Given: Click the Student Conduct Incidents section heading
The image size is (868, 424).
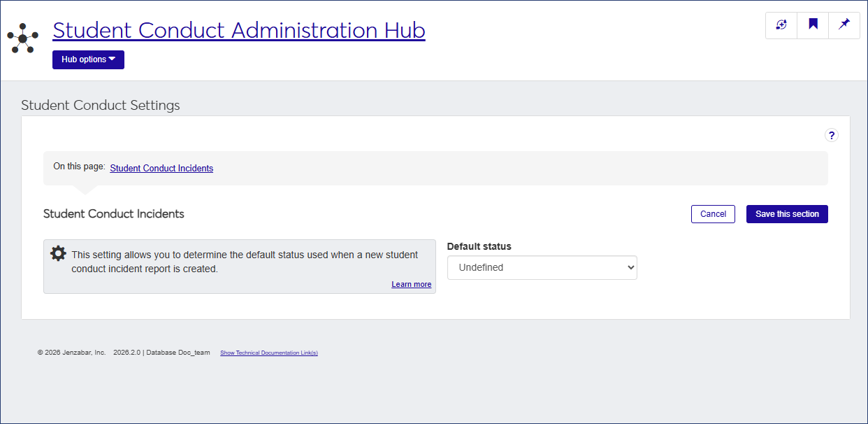Looking at the screenshot, I should coord(114,213).
